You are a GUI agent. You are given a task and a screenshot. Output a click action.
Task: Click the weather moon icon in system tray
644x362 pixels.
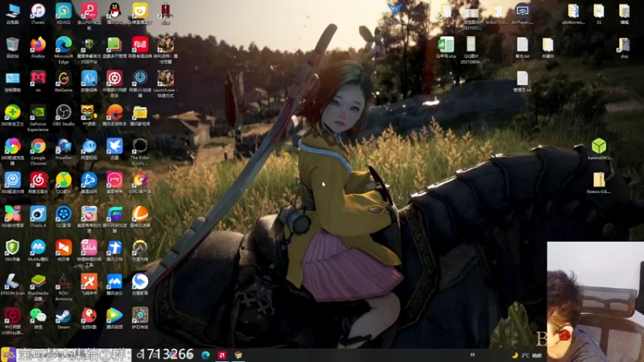(514, 356)
